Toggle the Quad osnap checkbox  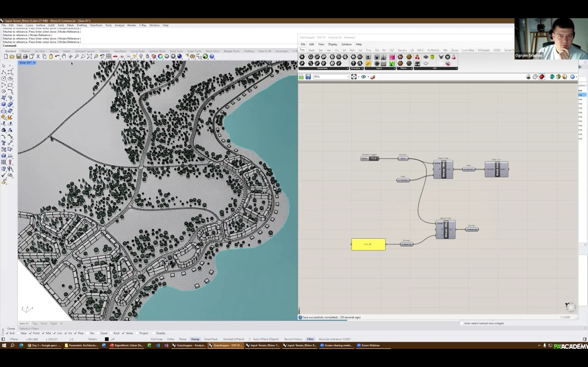(x=98, y=333)
